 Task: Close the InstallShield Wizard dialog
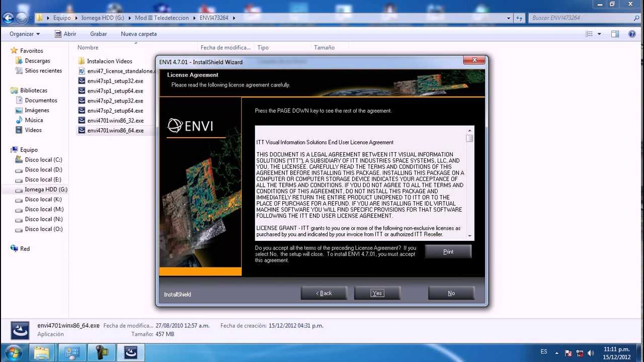474,60
